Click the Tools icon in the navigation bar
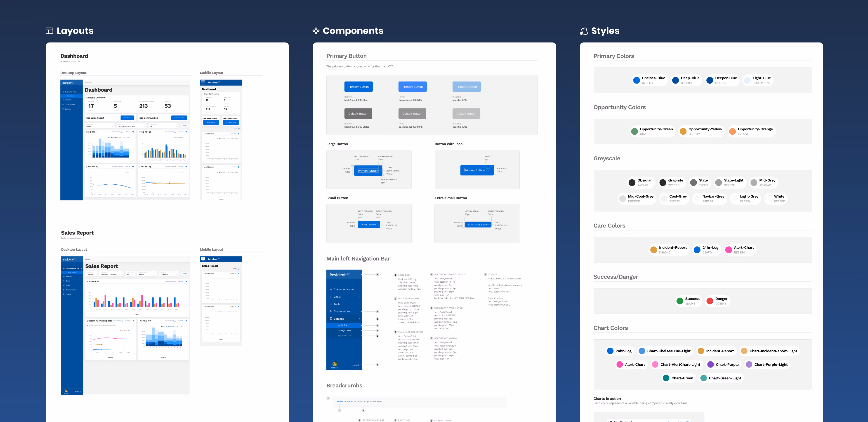Screen dimensions: 868x422 point(331,304)
